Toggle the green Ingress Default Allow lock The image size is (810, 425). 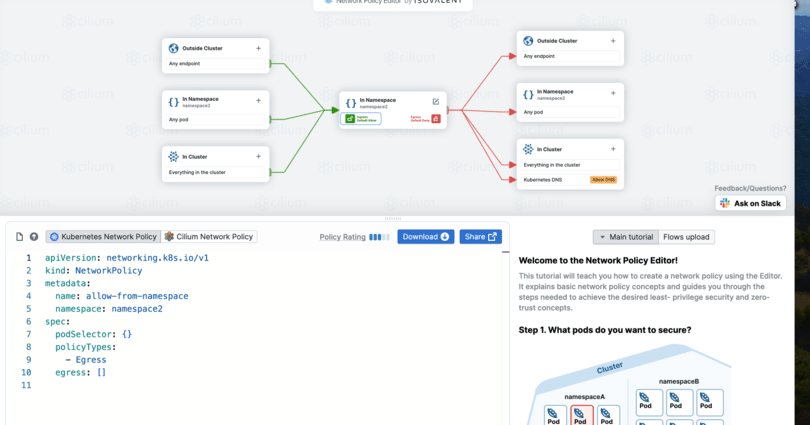pos(350,119)
